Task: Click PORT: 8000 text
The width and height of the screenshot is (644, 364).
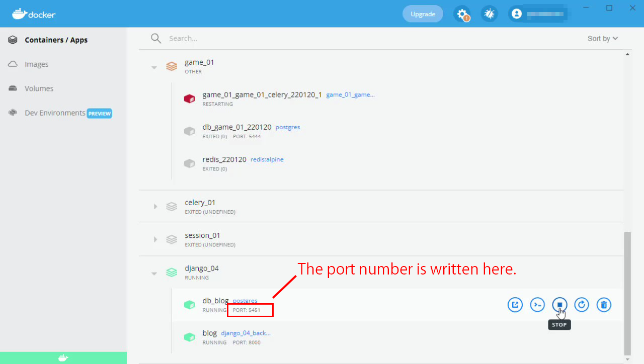Action: [247, 342]
